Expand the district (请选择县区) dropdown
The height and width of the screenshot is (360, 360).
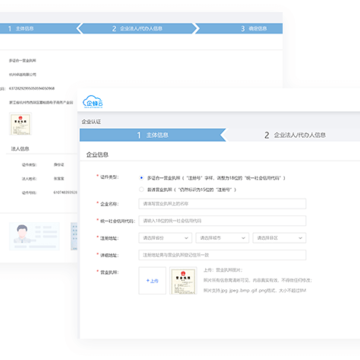(x=279, y=238)
